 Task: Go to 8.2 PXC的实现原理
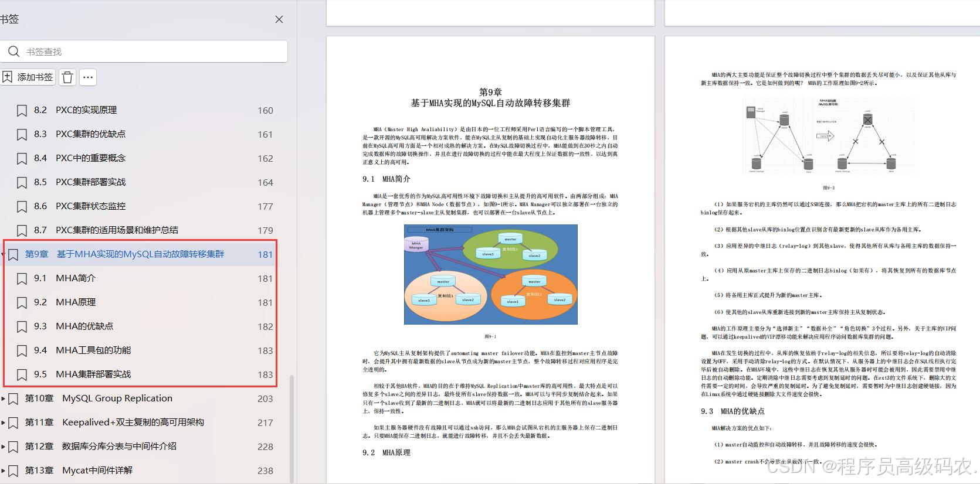[75, 110]
